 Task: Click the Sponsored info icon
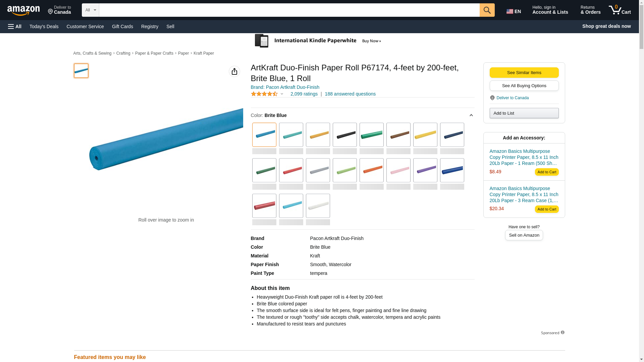tap(562, 333)
